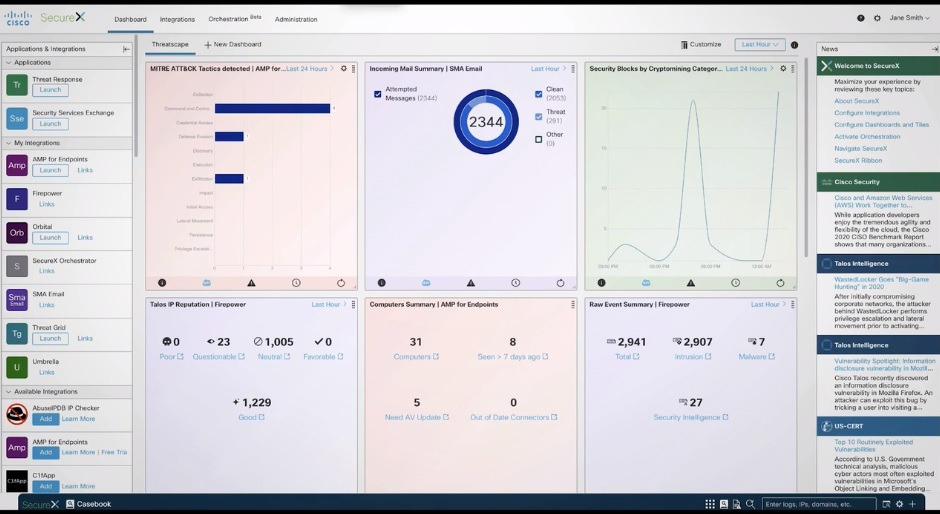
Task: Select the Threatscape dashboard tab
Action: tap(170, 44)
